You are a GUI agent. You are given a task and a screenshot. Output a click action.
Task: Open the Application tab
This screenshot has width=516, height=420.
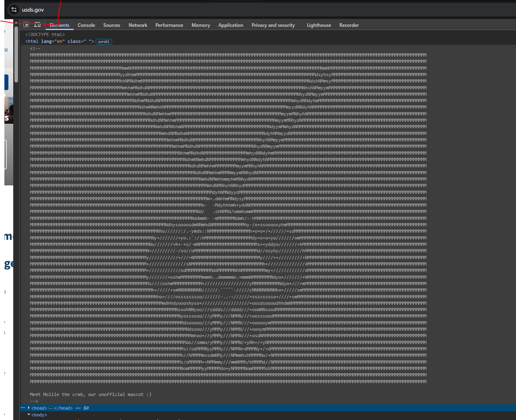[x=231, y=25]
